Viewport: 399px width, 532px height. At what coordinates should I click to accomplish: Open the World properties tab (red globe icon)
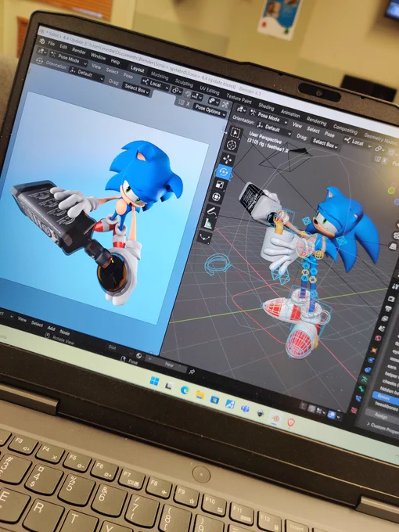(x=378, y=338)
